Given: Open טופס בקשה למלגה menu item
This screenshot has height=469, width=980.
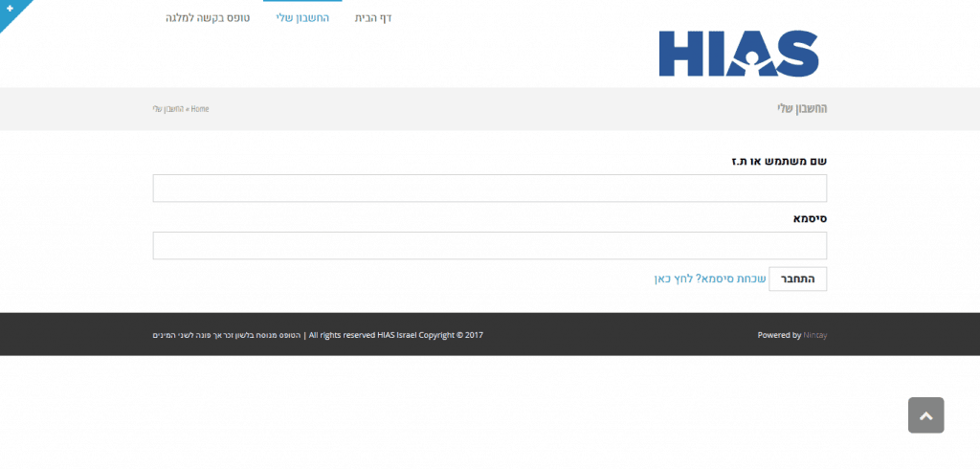Looking at the screenshot, I should [208, 18].
